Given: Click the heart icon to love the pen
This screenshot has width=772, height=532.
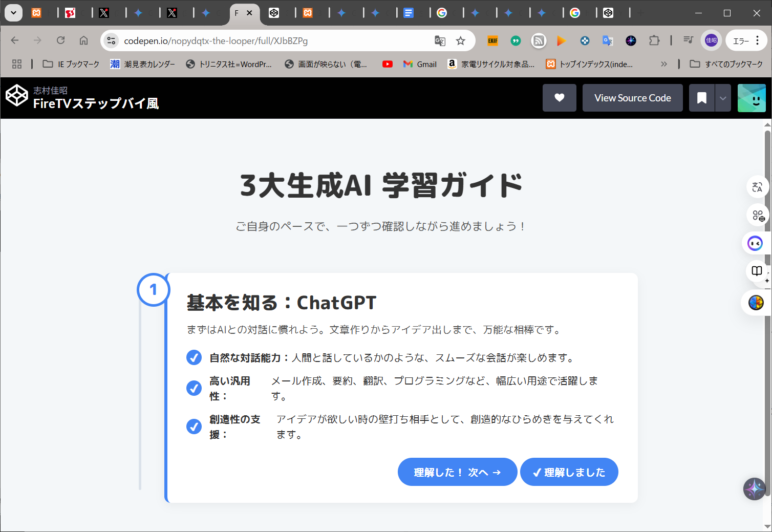Looking at the screenshot, I should click(x=560, y=98).
